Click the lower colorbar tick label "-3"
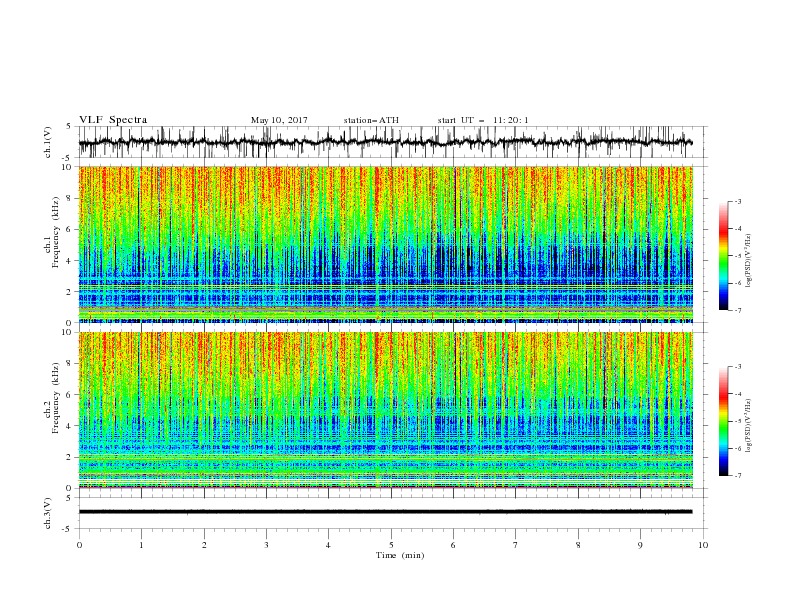The width and height of the screenshot is (792, 612). 737,367
